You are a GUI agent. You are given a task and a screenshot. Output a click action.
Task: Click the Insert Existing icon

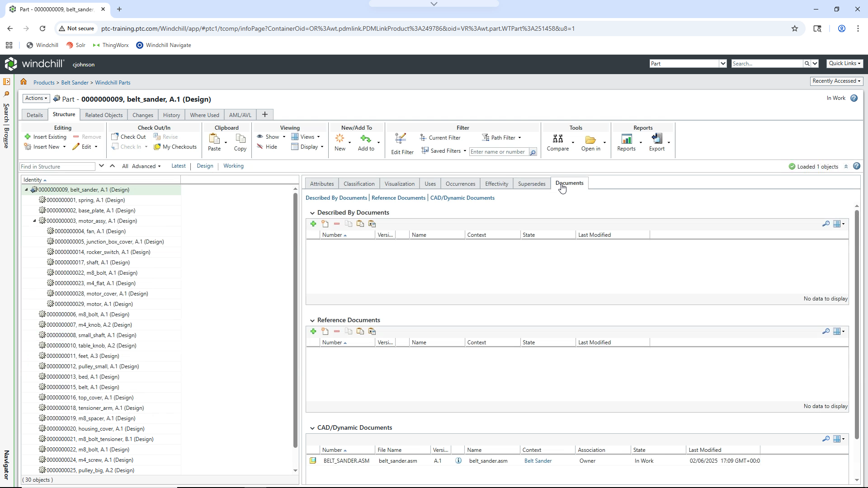pyautogui.click(x=28, y=137)
